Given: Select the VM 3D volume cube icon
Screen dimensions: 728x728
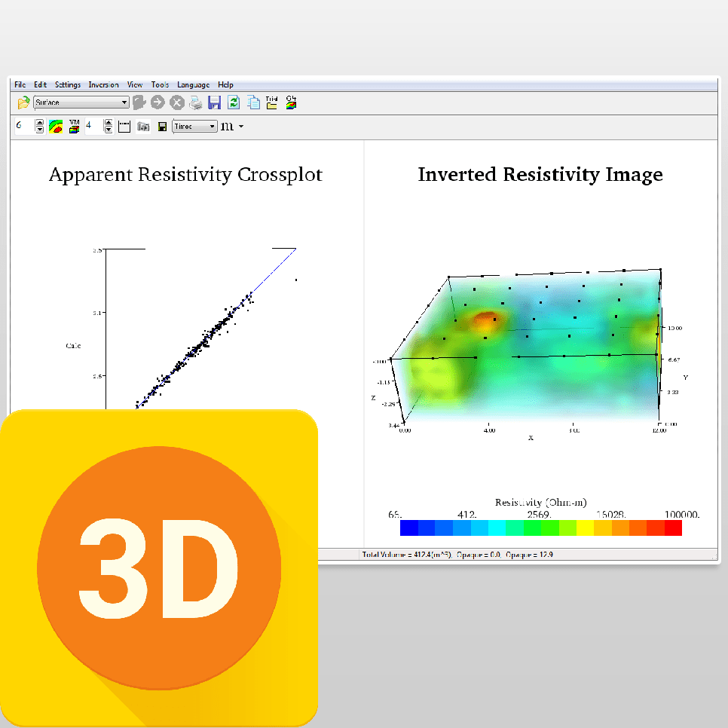Looking at the screenshot, I should [x=74, y=126].
